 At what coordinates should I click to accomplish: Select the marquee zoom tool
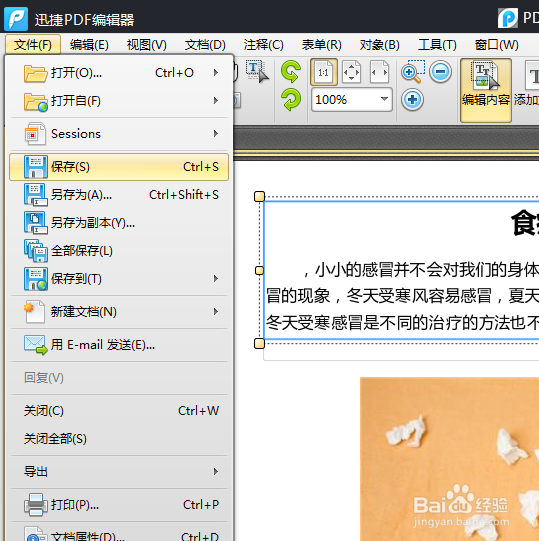click(x=413, y=71)
